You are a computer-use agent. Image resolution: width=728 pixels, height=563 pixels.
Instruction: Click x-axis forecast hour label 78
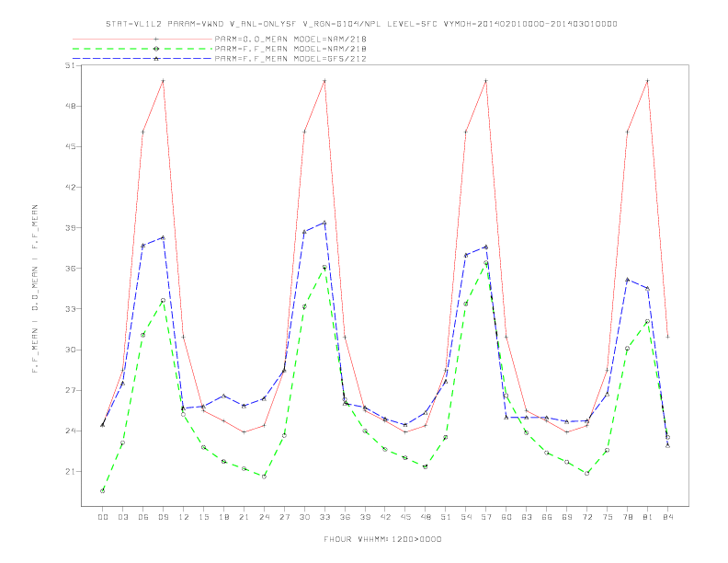[x=627, y=517]
